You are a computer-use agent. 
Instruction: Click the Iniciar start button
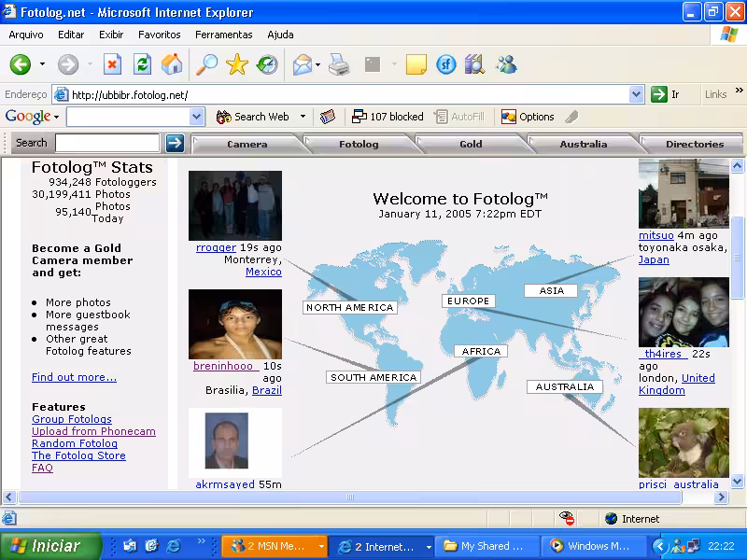(x=50, y=546)
